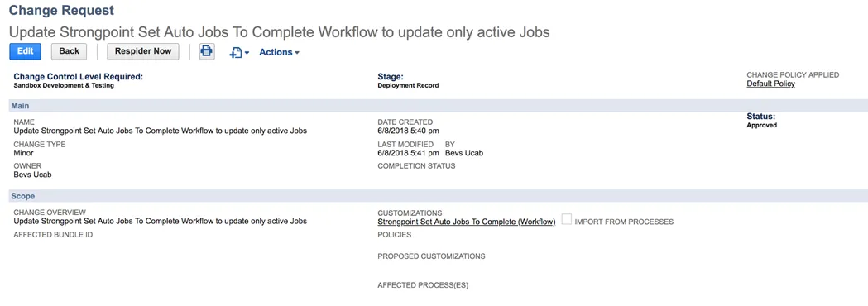Collapse the Main section header
This screenshot has width=868, height=306.
click(434, 106)
